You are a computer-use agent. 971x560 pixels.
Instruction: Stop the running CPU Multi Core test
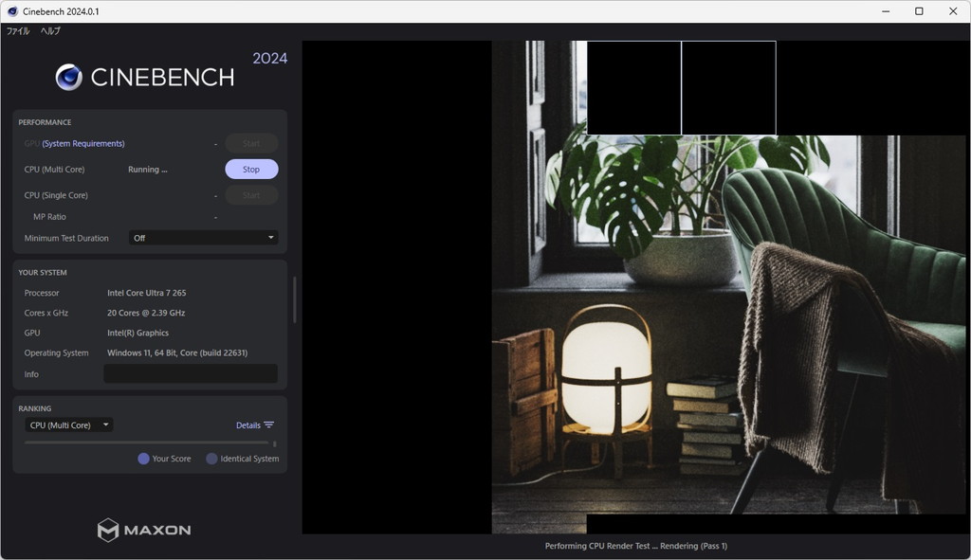click(x=251, y=169)
